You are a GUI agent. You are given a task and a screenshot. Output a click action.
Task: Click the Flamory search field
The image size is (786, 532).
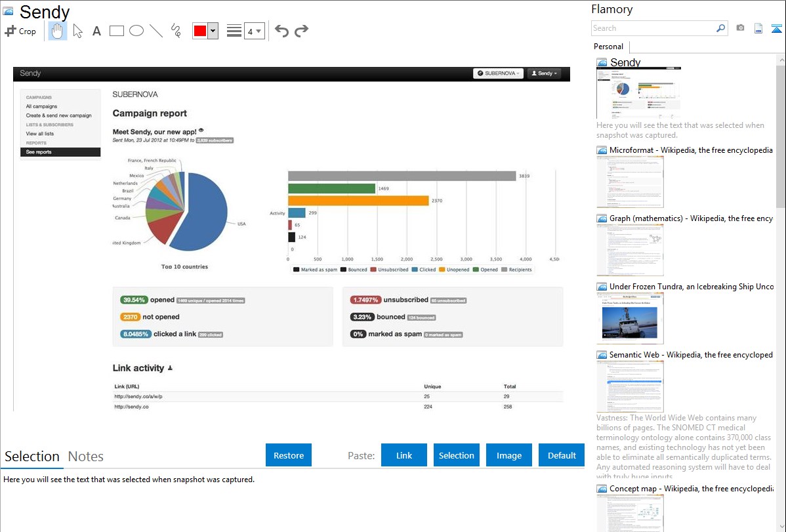pyautogui.click(x=653, y=28)
